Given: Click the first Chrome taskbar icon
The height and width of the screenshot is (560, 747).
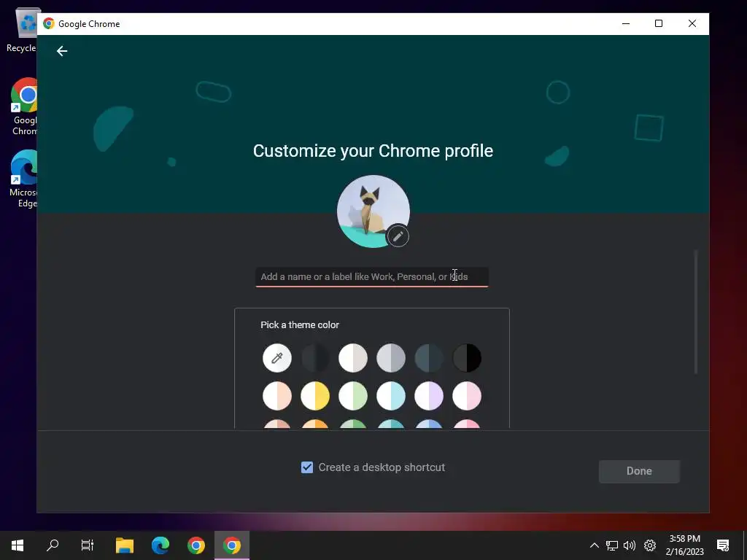Looking at the screenshot, I should point(196,545).
